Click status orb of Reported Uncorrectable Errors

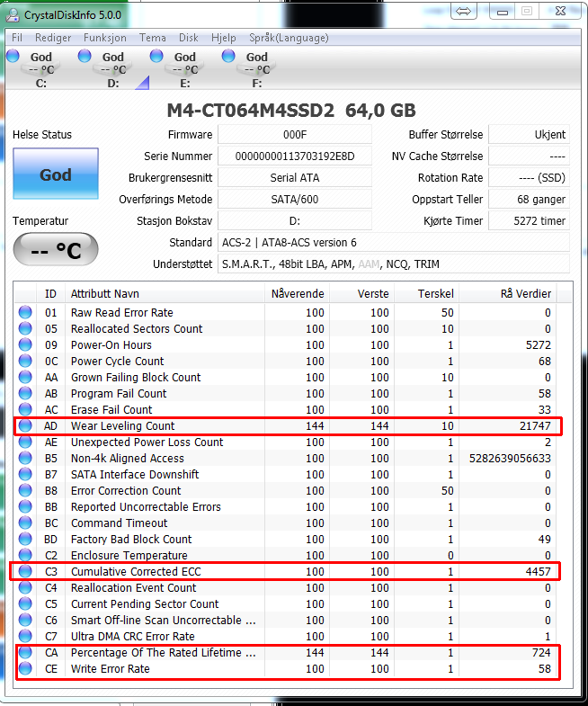coord(25,506)
